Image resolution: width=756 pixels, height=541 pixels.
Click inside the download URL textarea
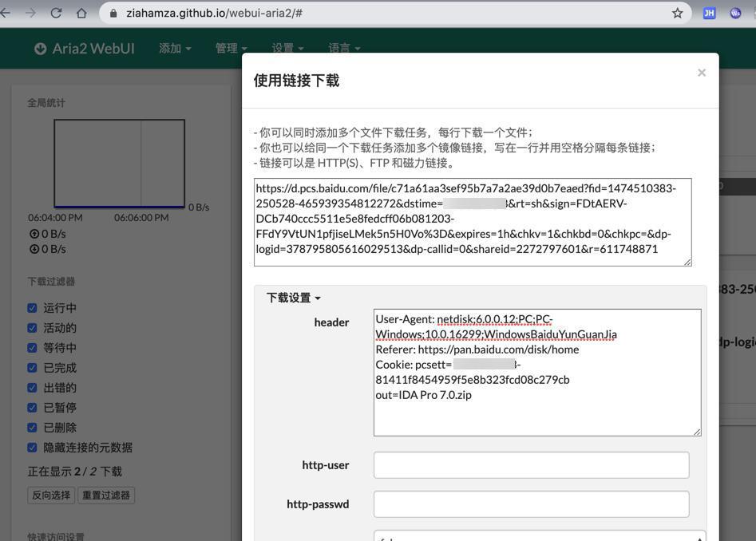[x=473, y=222]
